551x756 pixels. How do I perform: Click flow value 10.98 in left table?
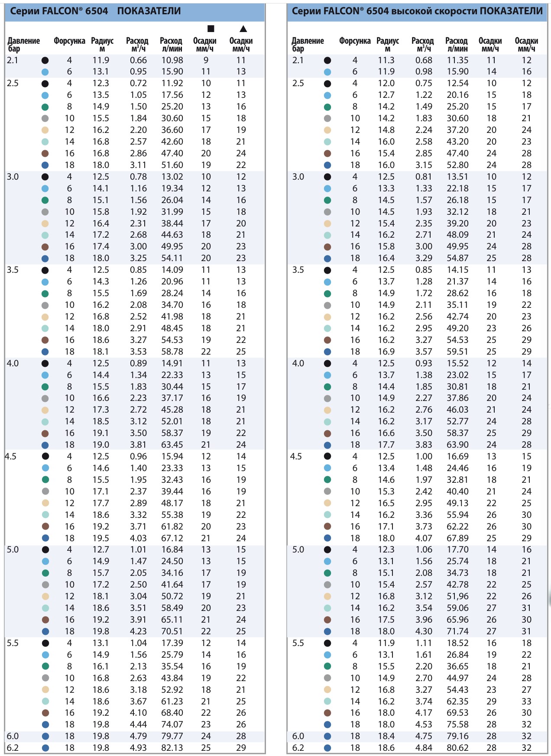pyautogui.click(x=172, y=60)
